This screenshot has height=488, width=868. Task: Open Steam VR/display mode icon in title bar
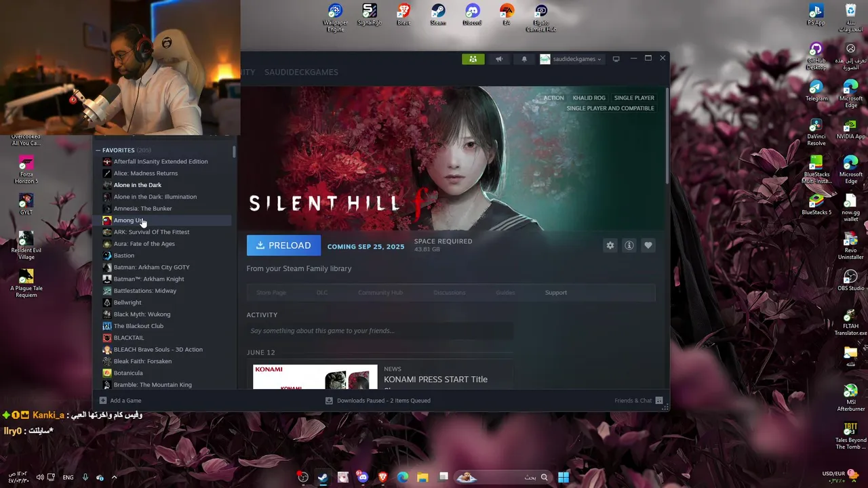point(616,59)
